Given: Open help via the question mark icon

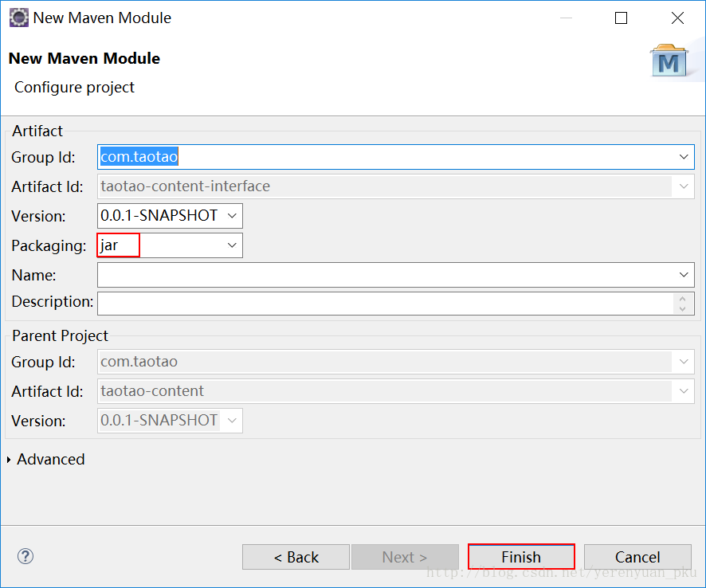Looking at the screenshot, I should click(x=25, y=556).
